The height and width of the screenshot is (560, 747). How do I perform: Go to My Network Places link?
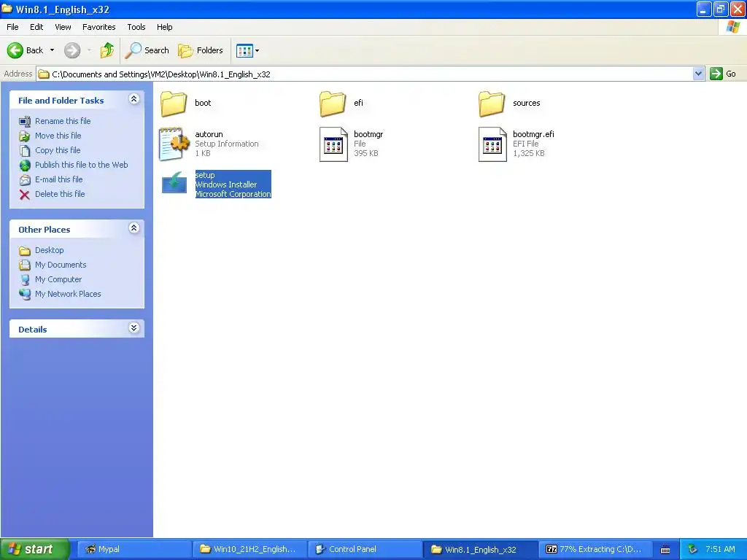[68, 294]
